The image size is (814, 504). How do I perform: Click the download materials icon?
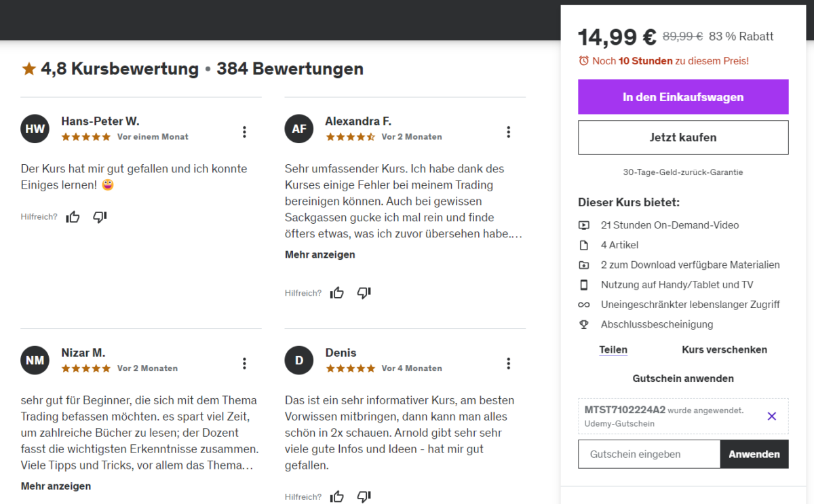(x=584, y=265)
